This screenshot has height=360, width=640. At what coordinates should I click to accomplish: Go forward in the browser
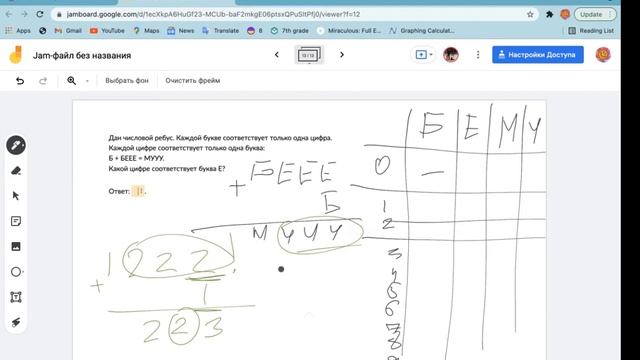[x=24, y=14]
